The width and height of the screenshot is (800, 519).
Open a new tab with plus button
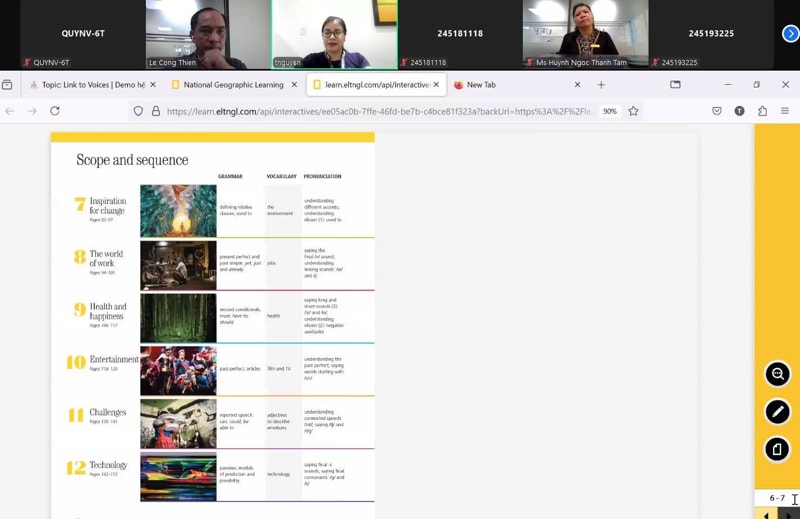pos(601,85)
